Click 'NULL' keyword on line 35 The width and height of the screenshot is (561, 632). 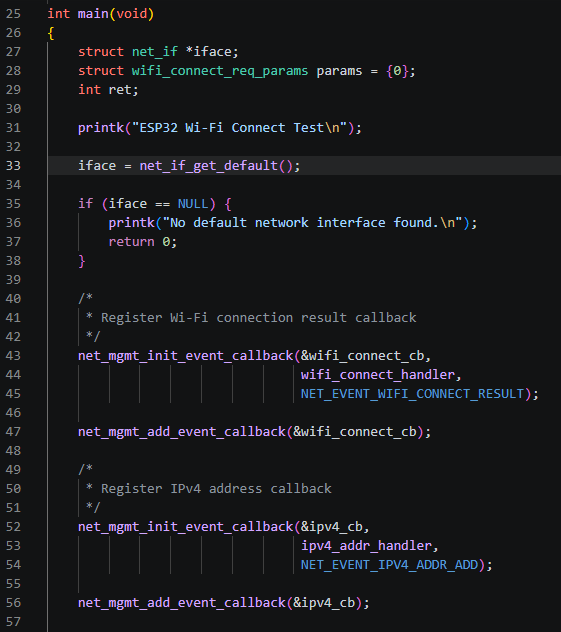pyautogui.click(x=193, y=204)
